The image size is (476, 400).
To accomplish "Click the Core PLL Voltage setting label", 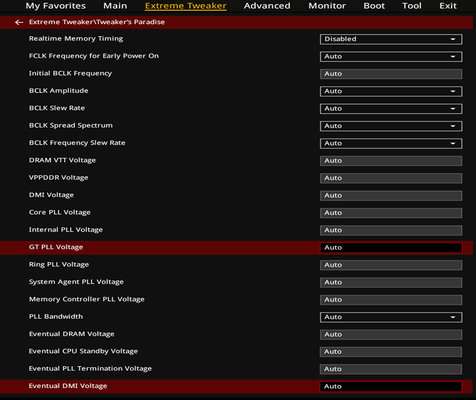I will coord(60,212).
